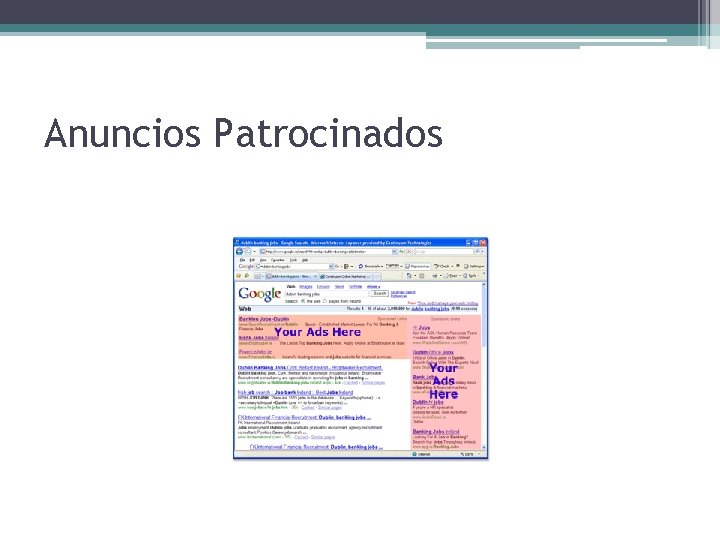Open the Edit menu in browser
The width and height of the screenshot is (720, 540).
point(252,260)
